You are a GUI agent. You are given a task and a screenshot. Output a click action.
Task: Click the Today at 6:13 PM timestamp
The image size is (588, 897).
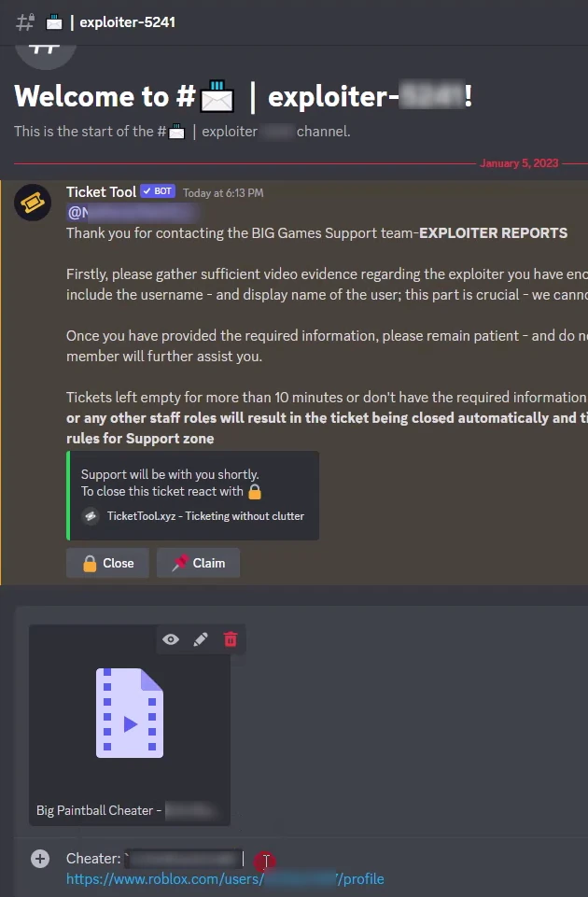tap(223, 193)
